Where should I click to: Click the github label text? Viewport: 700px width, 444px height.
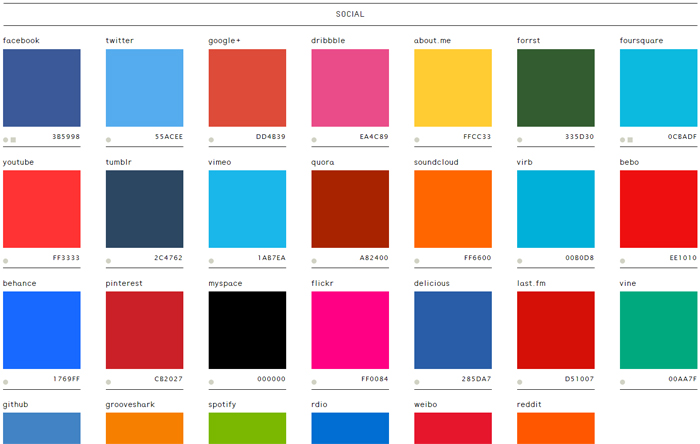coord(16,405)
